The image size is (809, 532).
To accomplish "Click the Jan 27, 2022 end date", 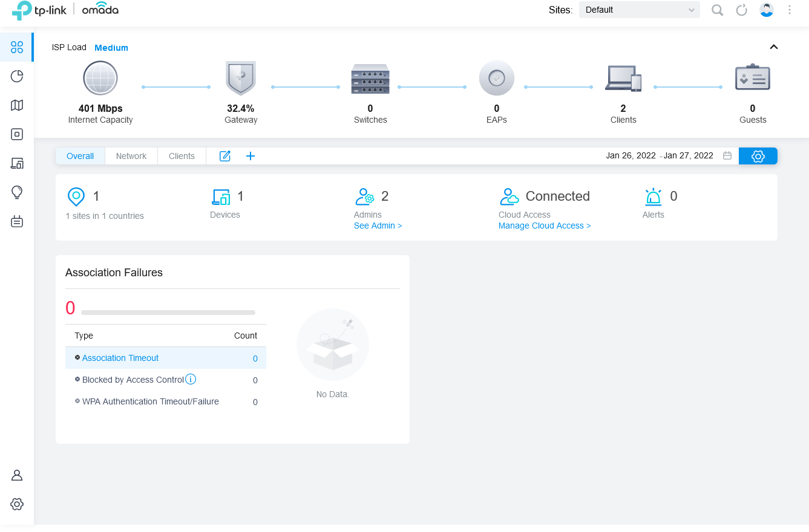I will [x=689, y=155].
